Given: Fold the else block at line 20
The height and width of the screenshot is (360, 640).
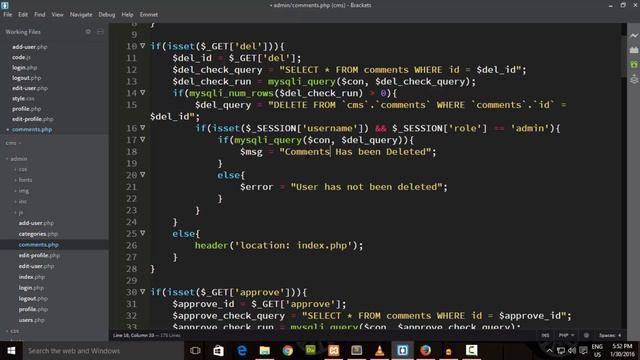Looking at the screenshot, I should (x=142, y=175).
